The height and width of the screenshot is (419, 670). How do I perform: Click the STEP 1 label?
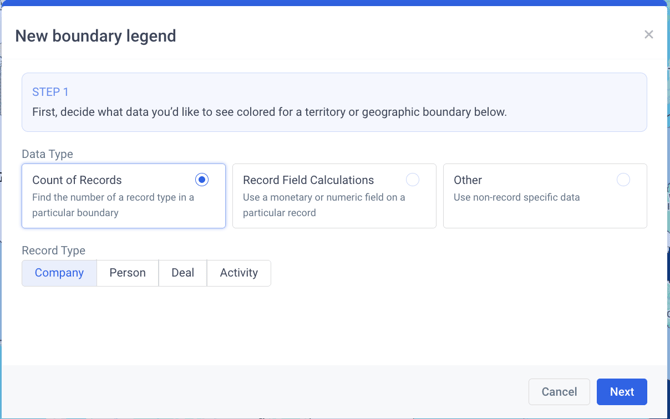coord(50,92)
